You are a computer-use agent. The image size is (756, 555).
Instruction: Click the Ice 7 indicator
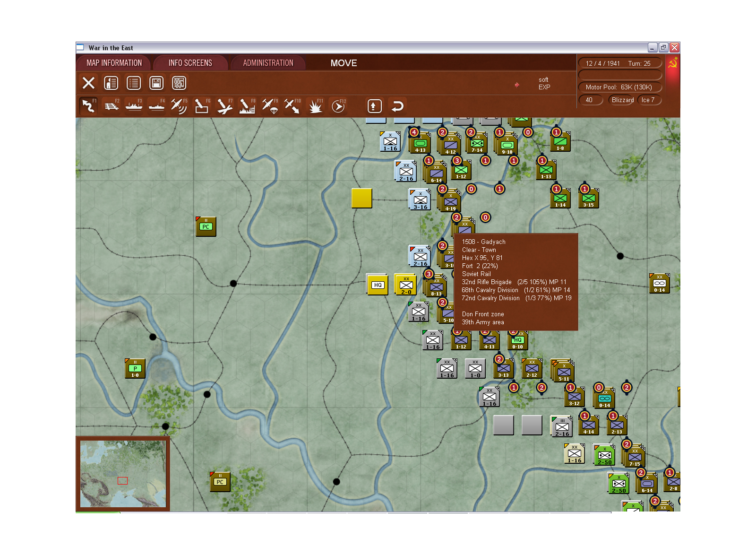[x=649, y=100]
